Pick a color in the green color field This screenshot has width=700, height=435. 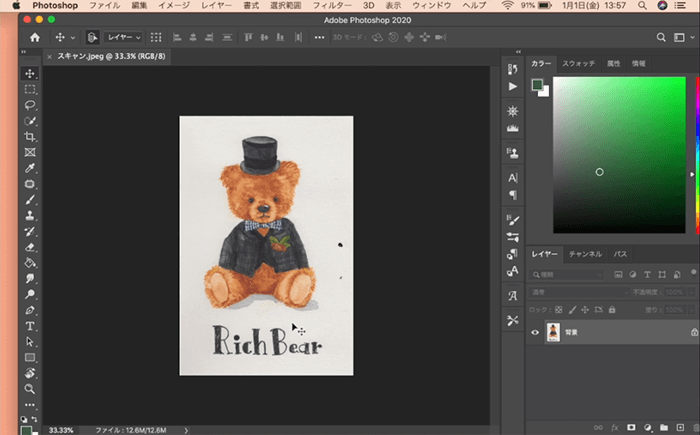(619, 155)
